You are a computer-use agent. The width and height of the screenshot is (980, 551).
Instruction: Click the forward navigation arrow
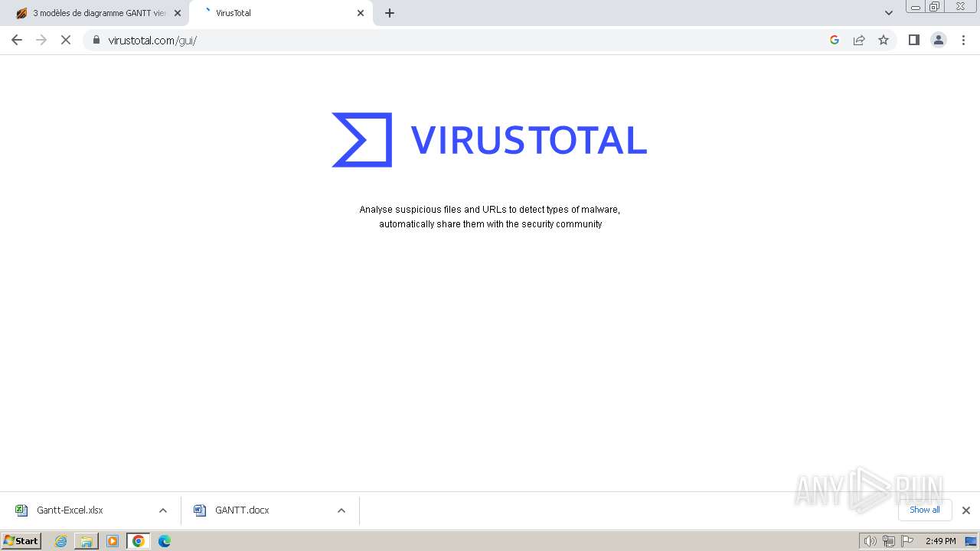point(41,40)
